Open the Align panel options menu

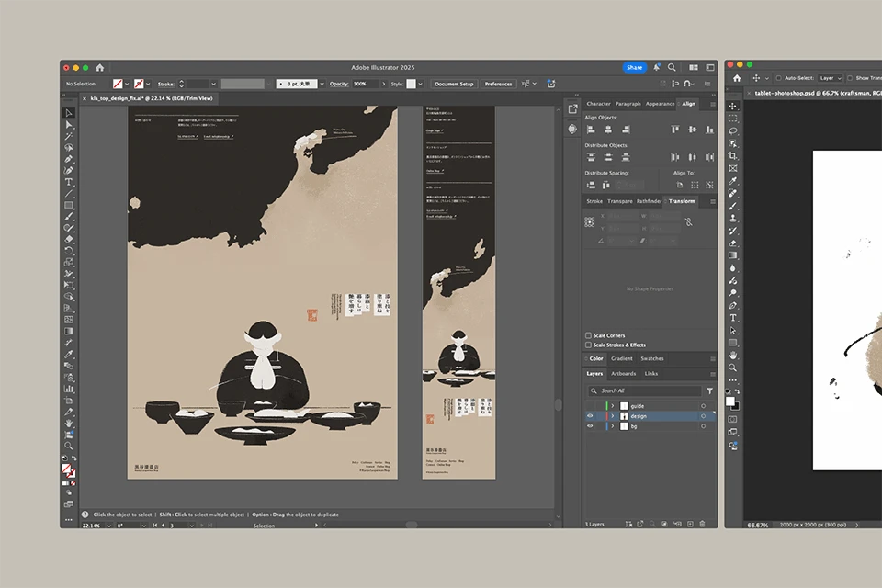[x=713, y=104]
